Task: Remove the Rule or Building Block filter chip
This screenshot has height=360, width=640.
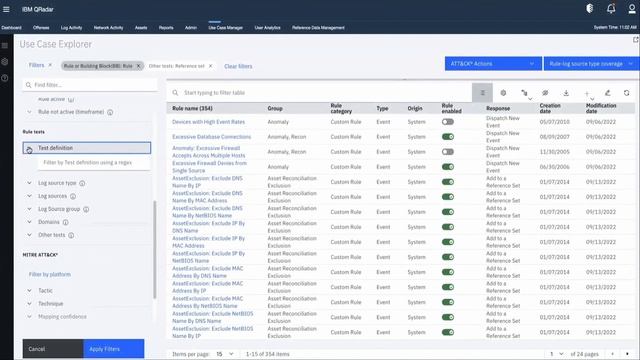Action: click(138, 66)
